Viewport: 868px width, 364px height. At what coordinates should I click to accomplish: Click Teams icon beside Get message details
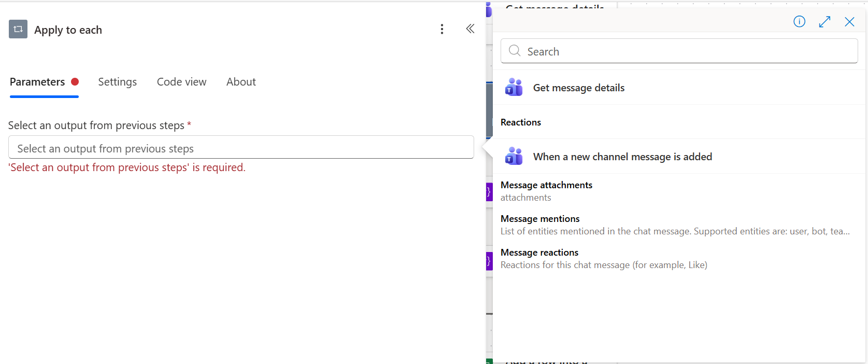tap(514, 87)
